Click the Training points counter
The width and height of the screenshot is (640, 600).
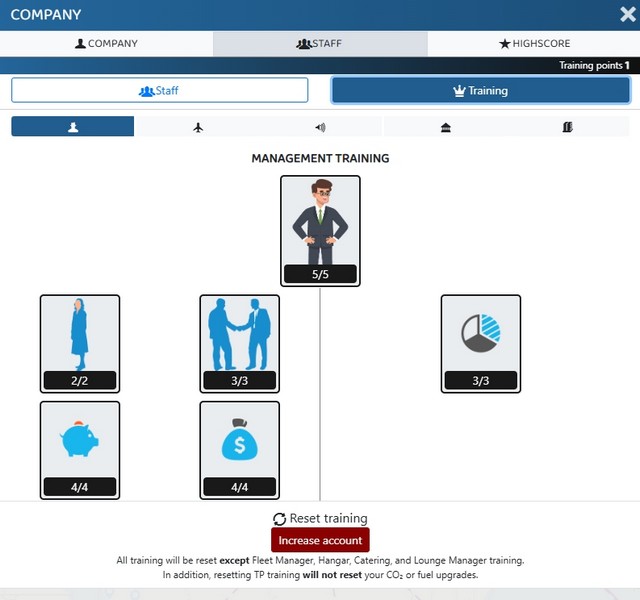tap(594, 65)
